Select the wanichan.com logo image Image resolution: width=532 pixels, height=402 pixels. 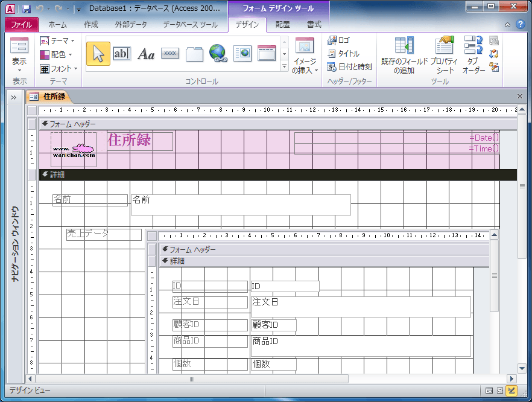click(x=74, y=150)
